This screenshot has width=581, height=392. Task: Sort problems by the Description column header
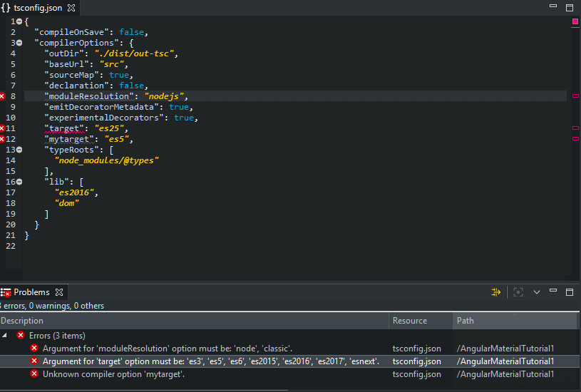23,321
